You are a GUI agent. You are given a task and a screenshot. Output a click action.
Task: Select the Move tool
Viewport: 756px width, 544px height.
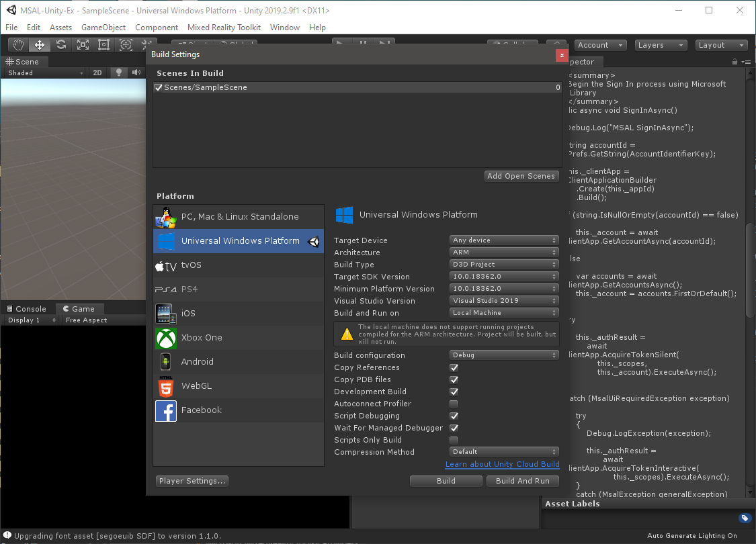click(x=39, y=44)
